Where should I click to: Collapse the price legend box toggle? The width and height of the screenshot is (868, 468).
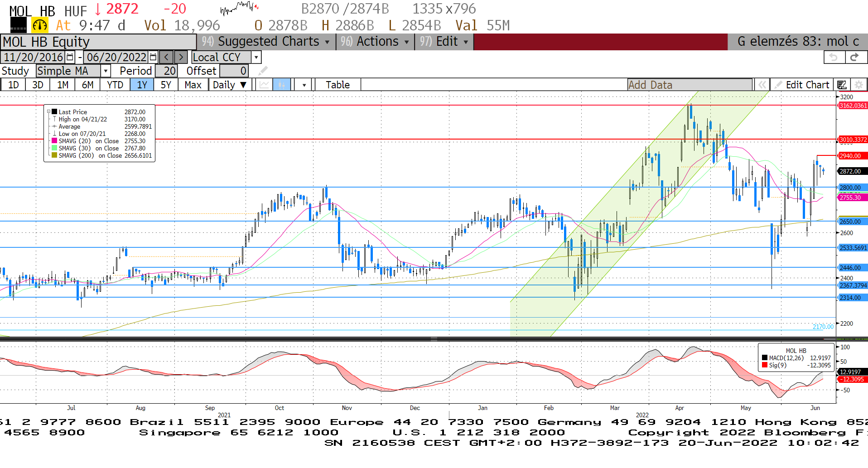pyautogui.click(x=49, y=111)
